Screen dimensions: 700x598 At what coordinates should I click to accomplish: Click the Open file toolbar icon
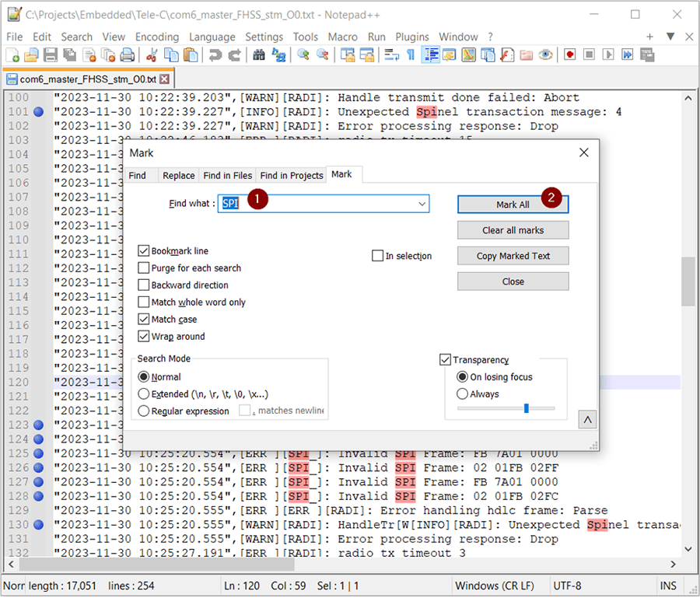31,55
